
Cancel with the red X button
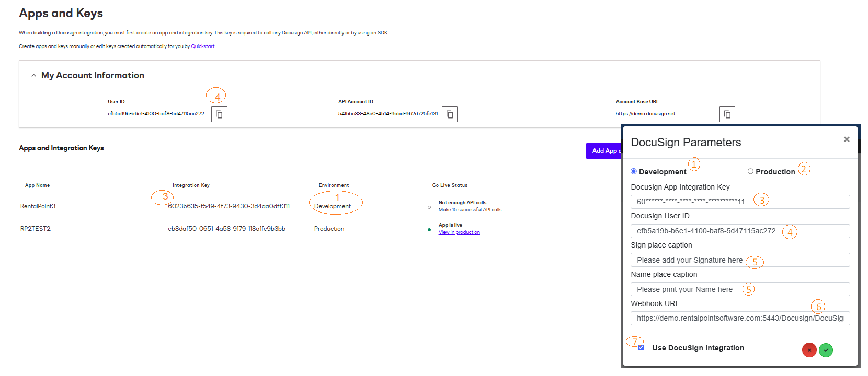(x=809, y=350)
